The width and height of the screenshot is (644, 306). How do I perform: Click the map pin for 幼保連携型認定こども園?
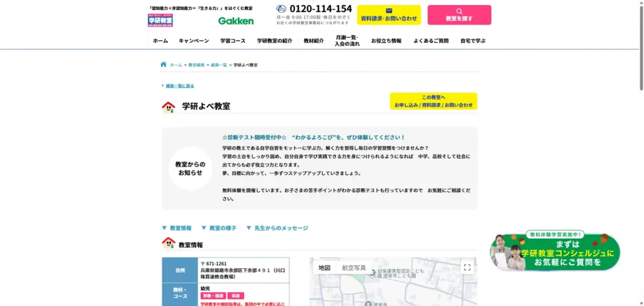pos(372,274)
